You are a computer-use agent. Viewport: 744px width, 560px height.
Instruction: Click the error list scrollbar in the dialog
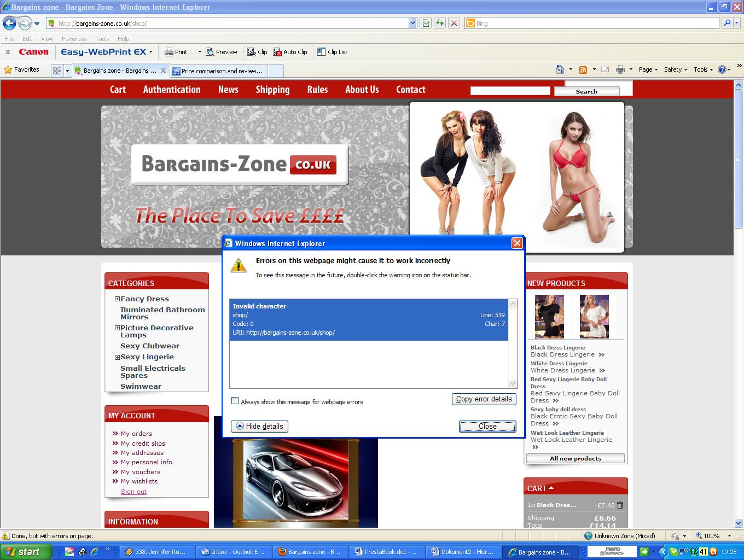click(x=513, y=343)
